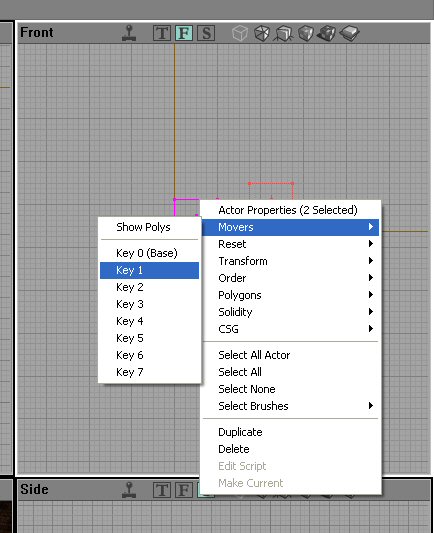434x533 pixels.
Task: Select wireframe cube render mode icon
Action: click(x=240, y=33)
